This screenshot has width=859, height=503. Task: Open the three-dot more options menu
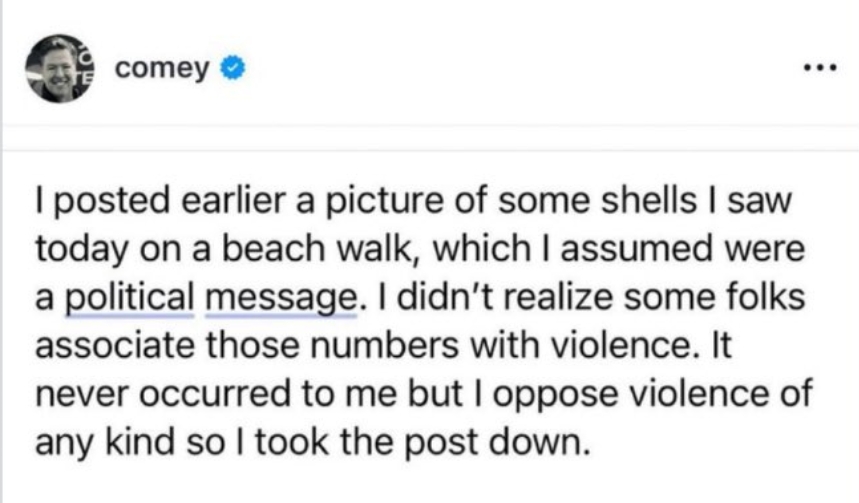820,68
